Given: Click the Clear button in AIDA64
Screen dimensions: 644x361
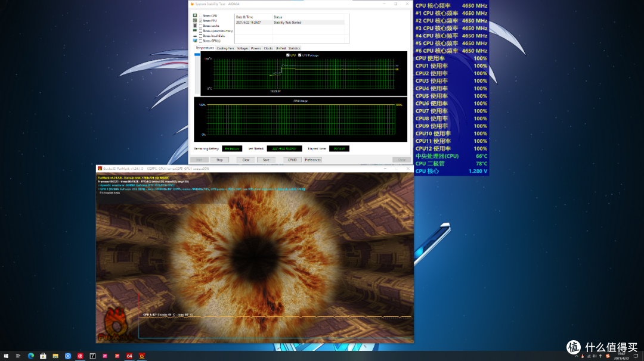Looking at the screenshot, I should 246,160.
